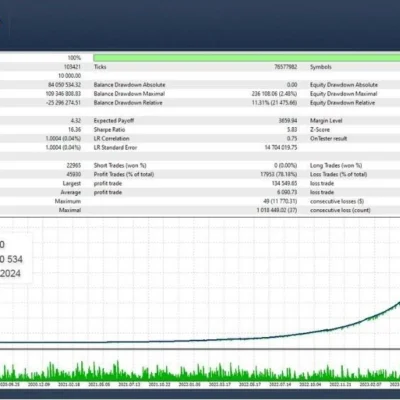Click the '2023.02.07' date on the axis
This screenshot has height=400, width=400.
click(371, 385)
